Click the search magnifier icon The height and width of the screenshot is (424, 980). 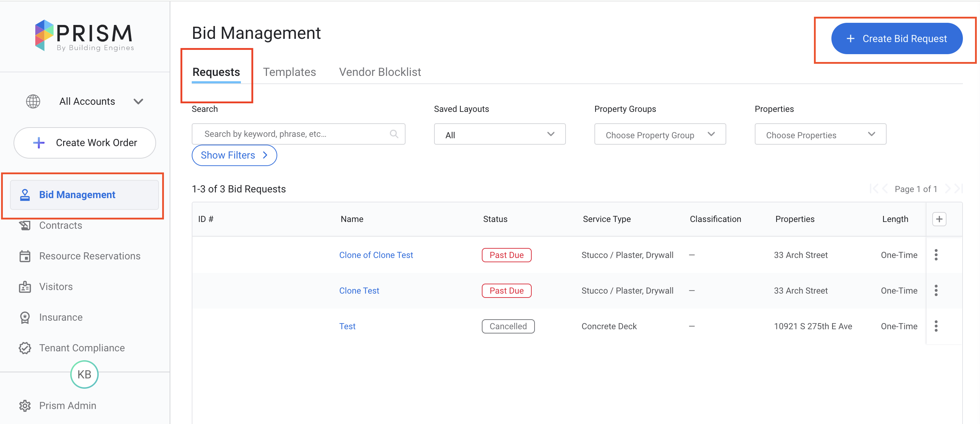394,134
